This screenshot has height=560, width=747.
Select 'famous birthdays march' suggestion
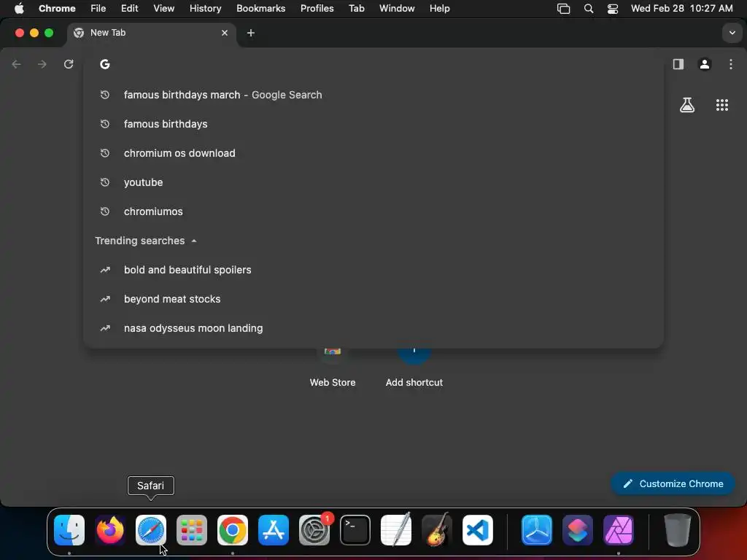pyautogui.click(x=373, y=95)
